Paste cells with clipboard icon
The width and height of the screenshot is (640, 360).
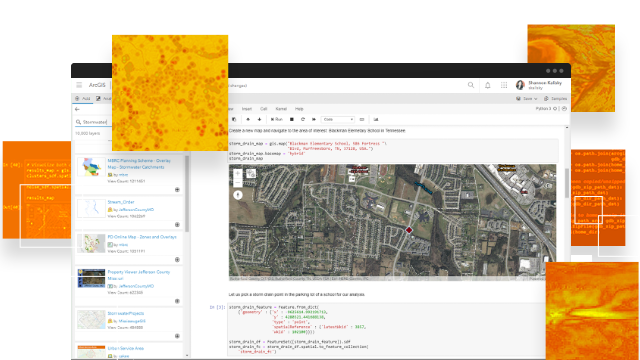[234, 120]
